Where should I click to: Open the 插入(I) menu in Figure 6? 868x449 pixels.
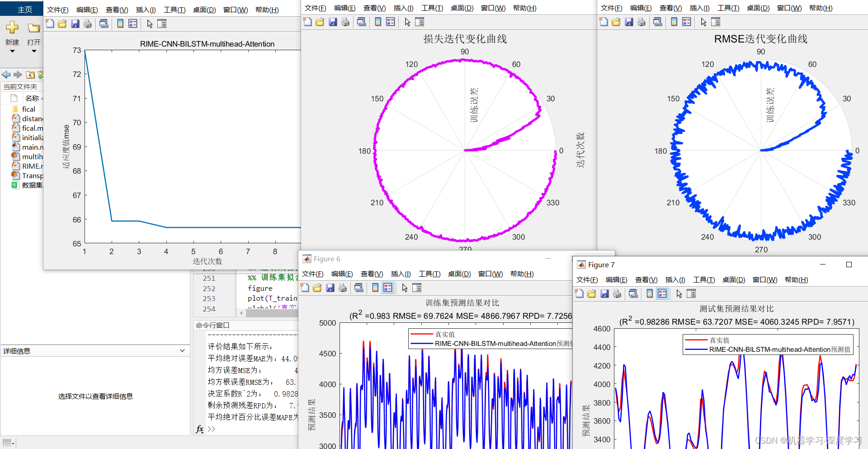(401, 274)
